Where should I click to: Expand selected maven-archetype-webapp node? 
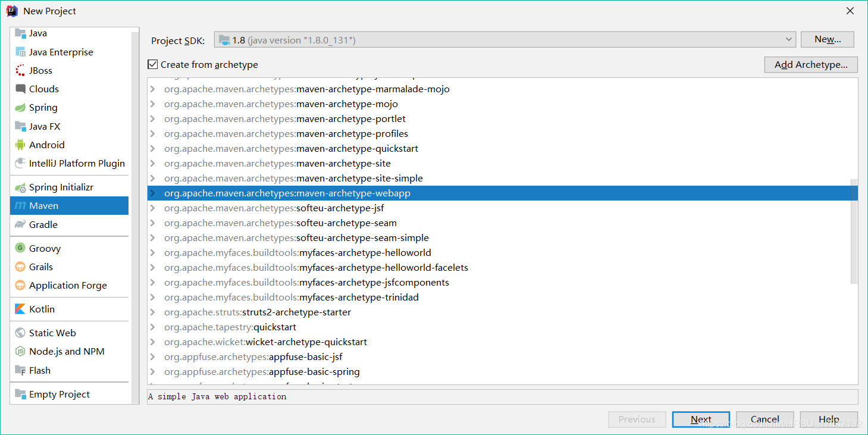click(x=153, y=193)
